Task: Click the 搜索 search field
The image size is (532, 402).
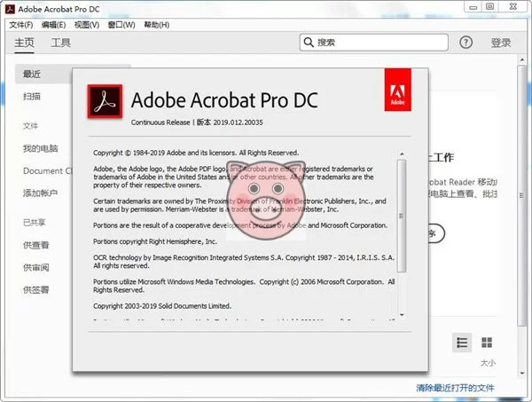Action: [x=374, y=43]
